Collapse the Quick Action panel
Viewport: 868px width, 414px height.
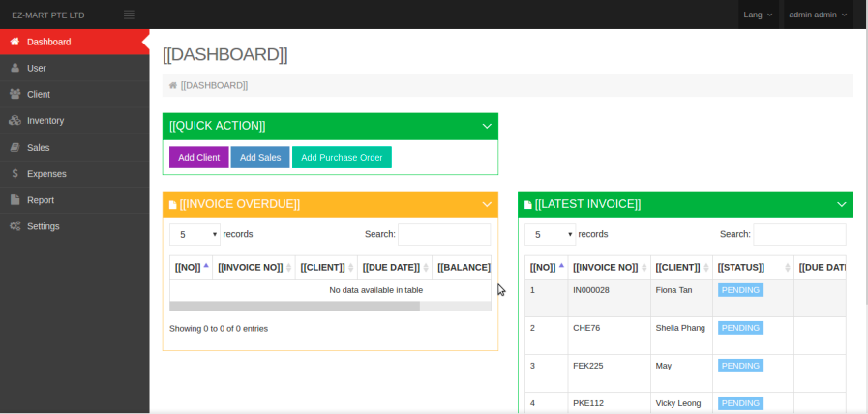[487, 126]
